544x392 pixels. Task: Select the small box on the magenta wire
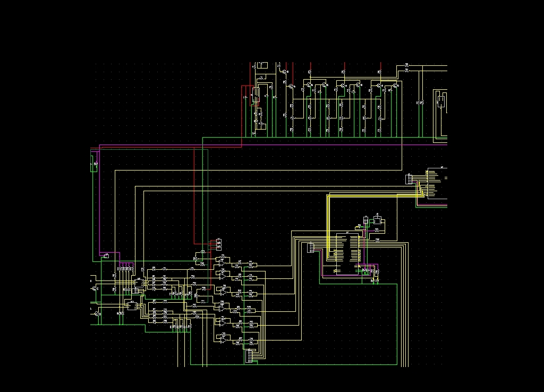tap(106, 256)
